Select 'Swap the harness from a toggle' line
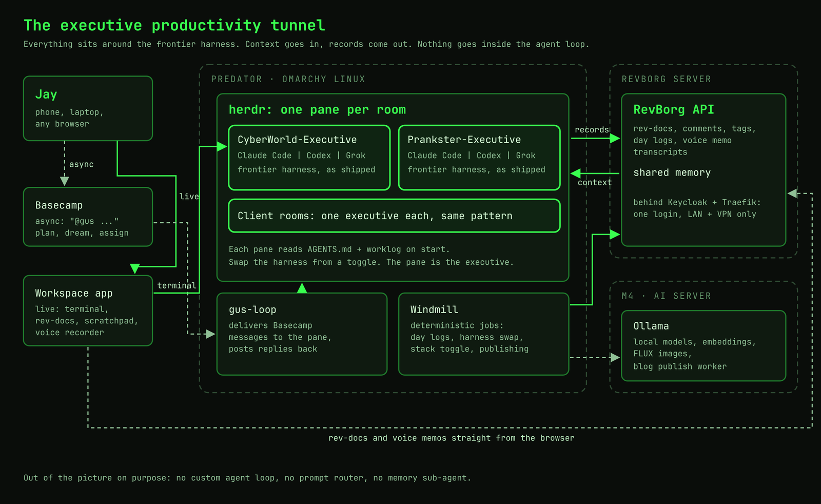The image size is (821, 504). pos(371,262)
